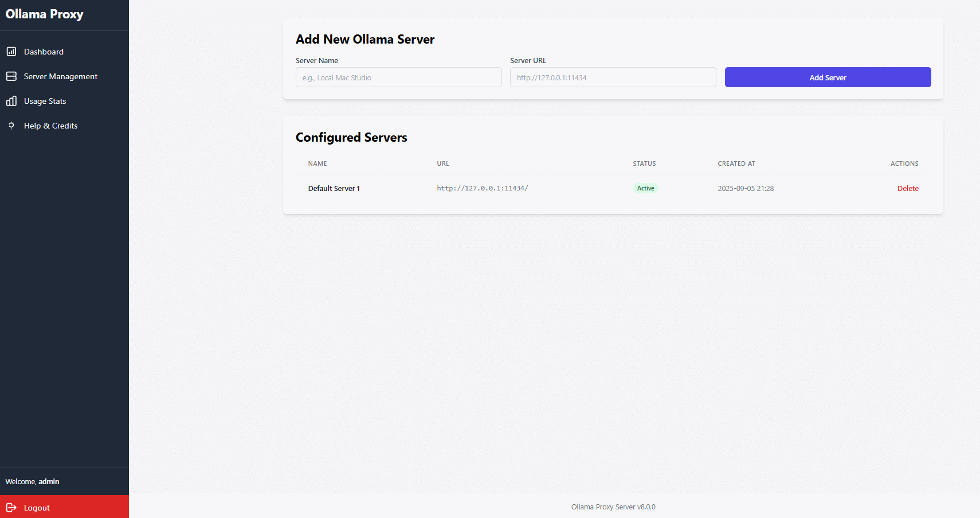Select the NAME column header
This screenshot has height=518, width=980.
317,163
